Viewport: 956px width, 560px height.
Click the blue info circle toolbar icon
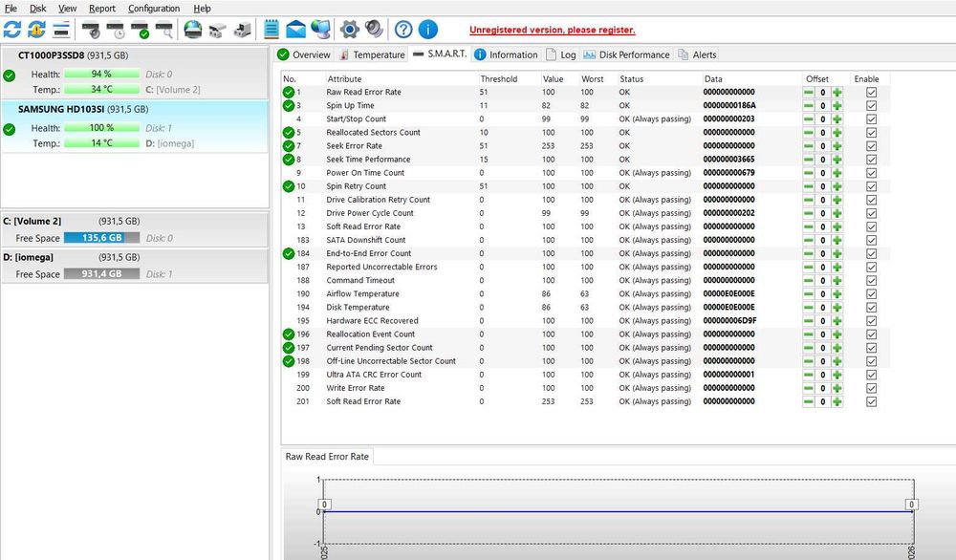(428, 30)
